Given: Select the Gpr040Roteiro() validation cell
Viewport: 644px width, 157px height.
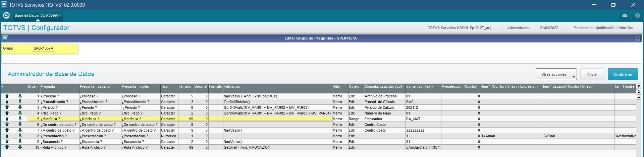Looking at the screenshot, I should (277, 102).
